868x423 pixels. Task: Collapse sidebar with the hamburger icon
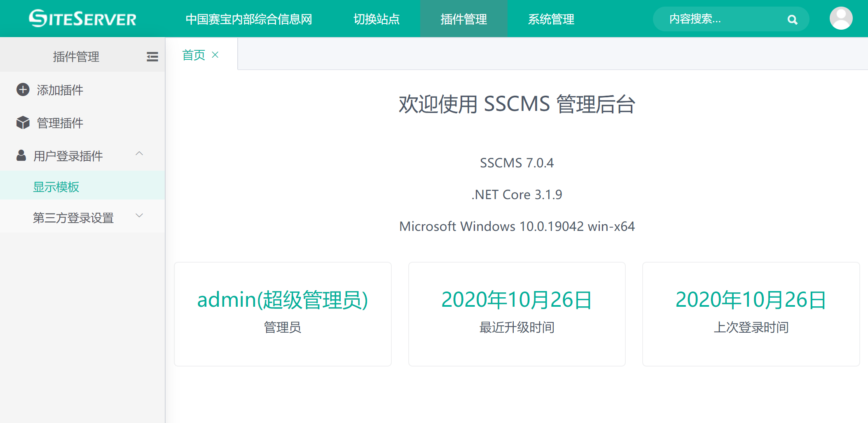152,56
